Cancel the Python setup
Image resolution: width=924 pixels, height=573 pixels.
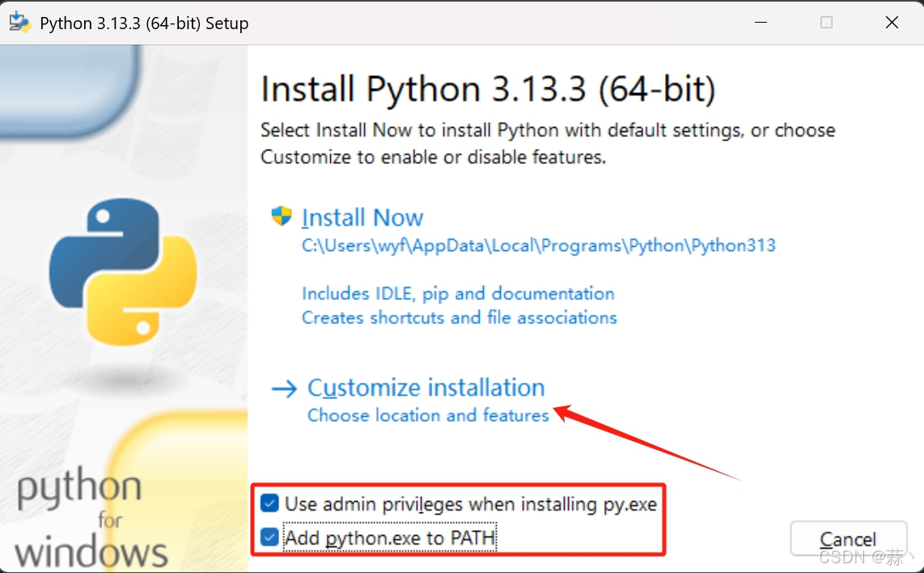[x=849, y=538]
